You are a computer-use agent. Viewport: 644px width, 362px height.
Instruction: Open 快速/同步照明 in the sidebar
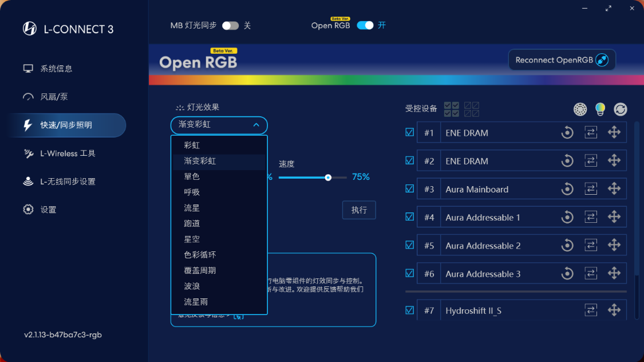pyautogui.click(x=66, y=125)
